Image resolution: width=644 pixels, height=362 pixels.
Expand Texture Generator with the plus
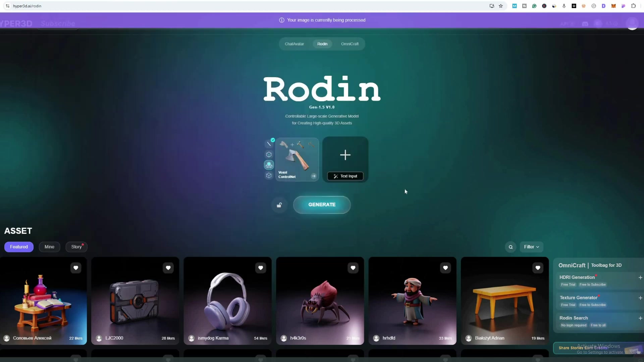click(641, 298)
